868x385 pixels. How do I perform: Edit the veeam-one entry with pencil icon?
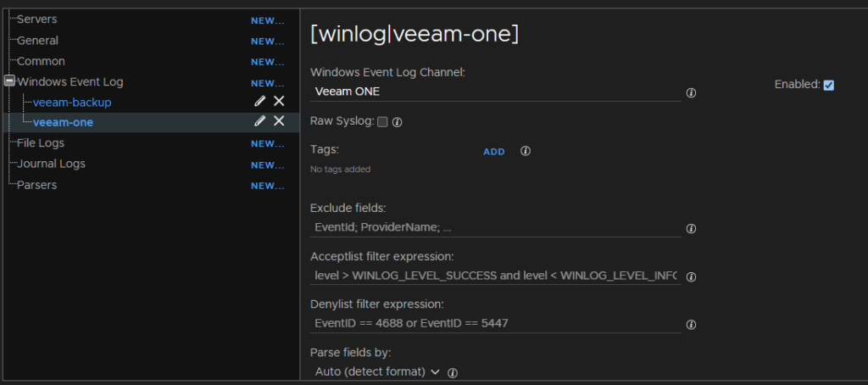pos(259,120)
